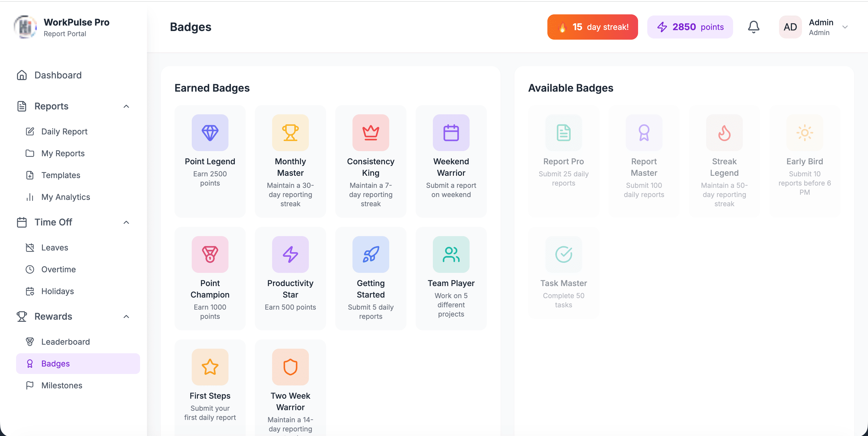The width and height of the screenshot is (868, 436).
Task: Open the Admin user dropdown arrow
Action: pyautogui.click(x=845, y=27)
